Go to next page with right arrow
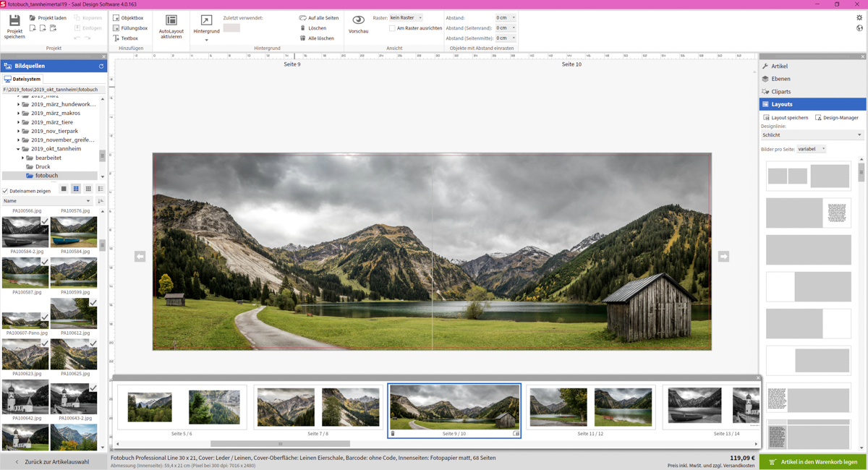 click(723, 257)
